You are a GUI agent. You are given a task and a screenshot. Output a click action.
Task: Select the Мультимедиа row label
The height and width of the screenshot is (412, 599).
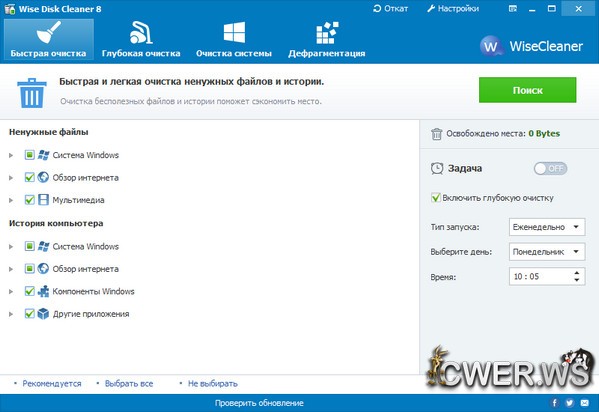pyautogui.click(x=78, y=200)
